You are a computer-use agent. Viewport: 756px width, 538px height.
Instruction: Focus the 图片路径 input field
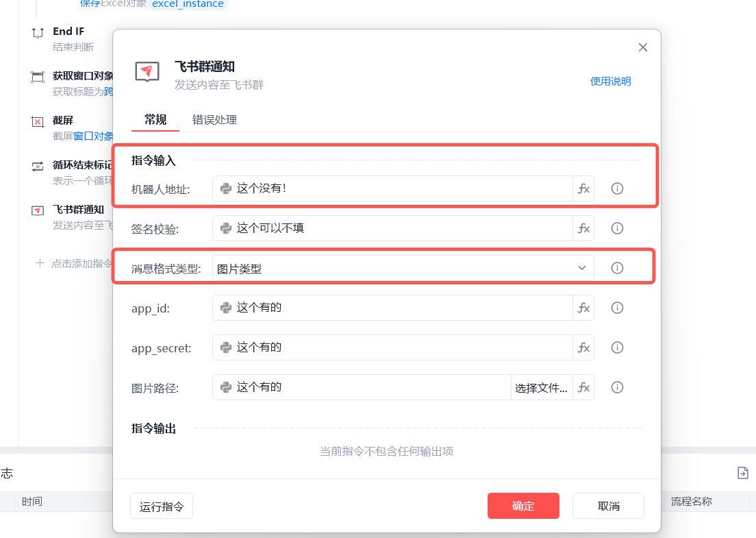tap(362, 387)
